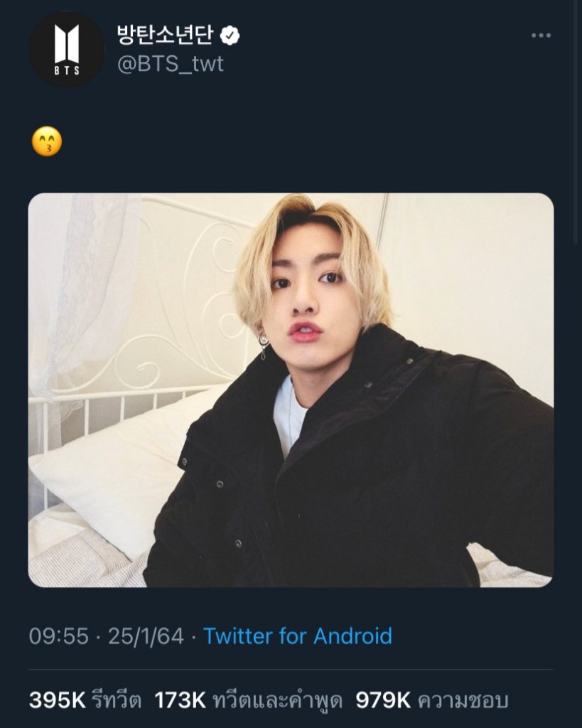The image size is (582, 728).
Task: Open the tweet's attached selfie photo
Action: (x=291, y=390)
